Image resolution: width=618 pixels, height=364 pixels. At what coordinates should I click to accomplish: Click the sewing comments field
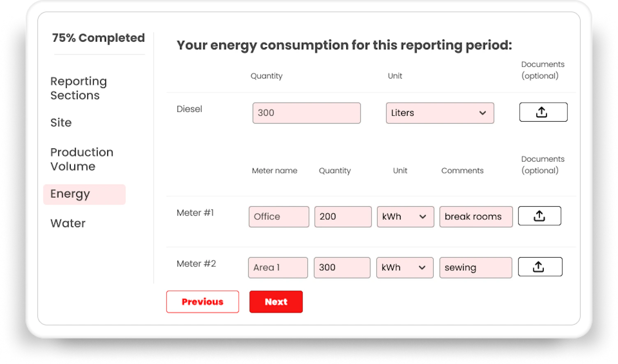475,267
